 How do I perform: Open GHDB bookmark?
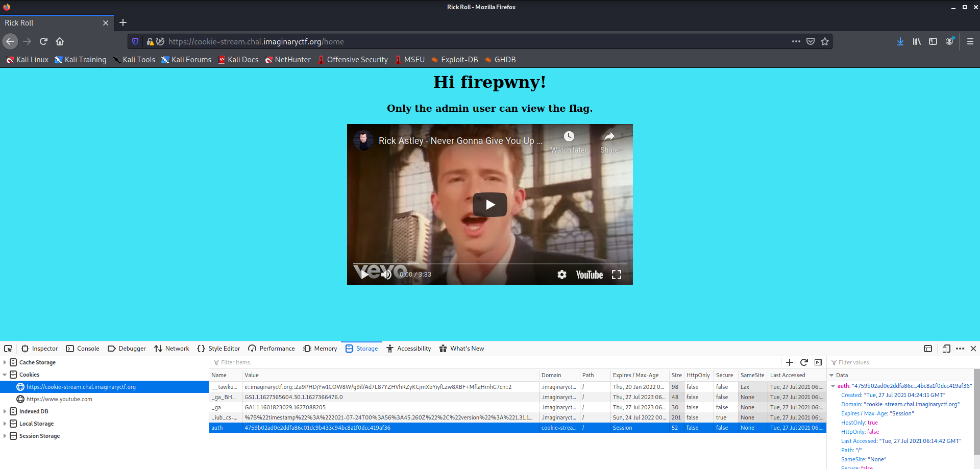point(500,60)
